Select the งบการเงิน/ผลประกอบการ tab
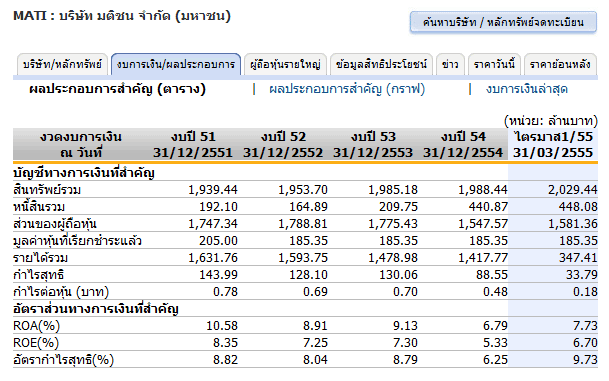The image size is (609, 381). 176,64
